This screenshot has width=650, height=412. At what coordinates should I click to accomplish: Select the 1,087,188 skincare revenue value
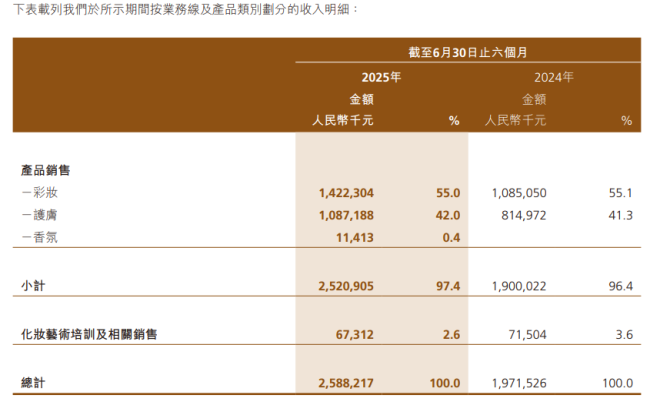(346, 215)
